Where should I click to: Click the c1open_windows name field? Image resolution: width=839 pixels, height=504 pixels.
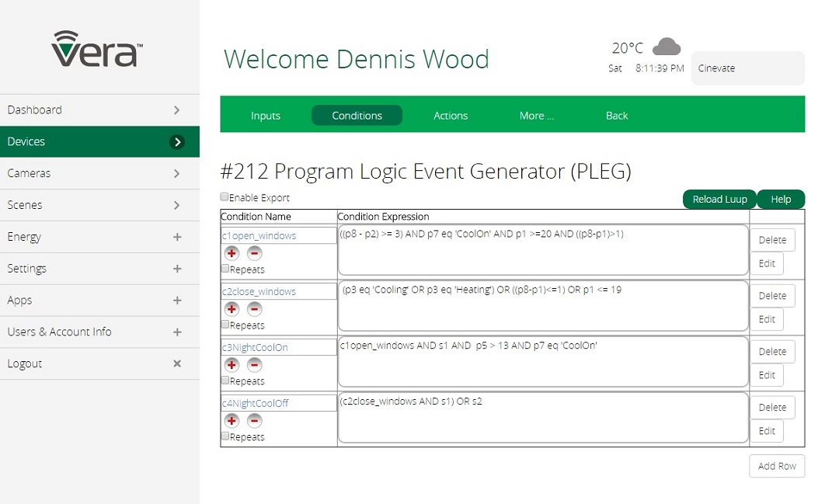279,235
